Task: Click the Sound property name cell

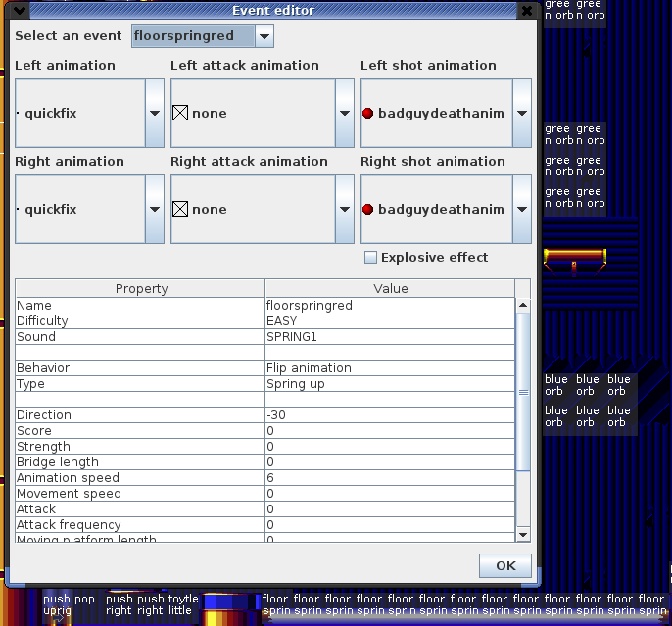Action: (140, 336)
